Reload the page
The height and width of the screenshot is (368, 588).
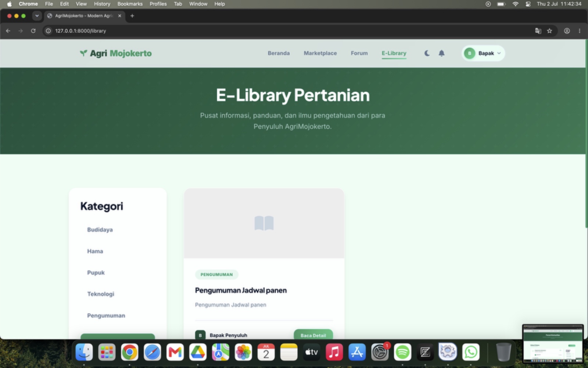33,31
